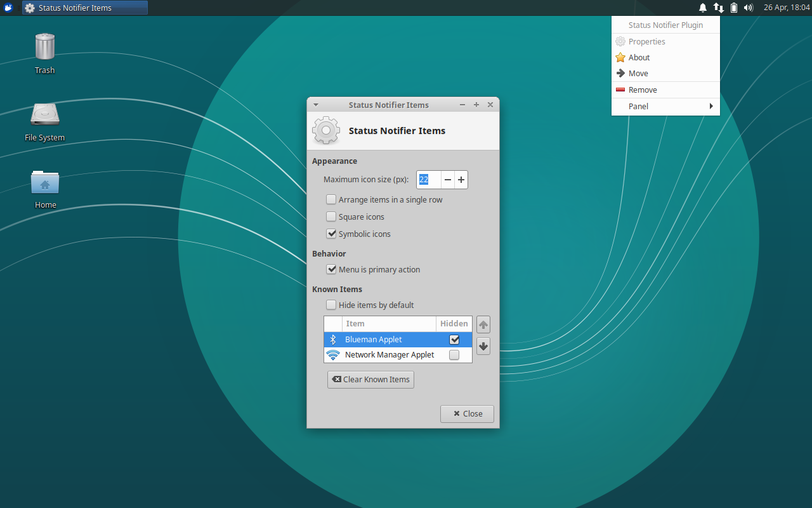Click the notification bell in the panel
The width and height of the screenshot is (812, 508).
pos(702,8)
